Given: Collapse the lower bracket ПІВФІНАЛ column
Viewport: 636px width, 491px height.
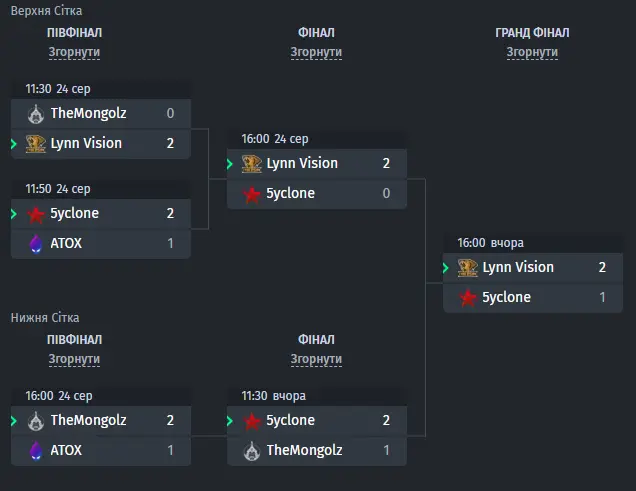Looking at the screenshot, I should [74, 359].
